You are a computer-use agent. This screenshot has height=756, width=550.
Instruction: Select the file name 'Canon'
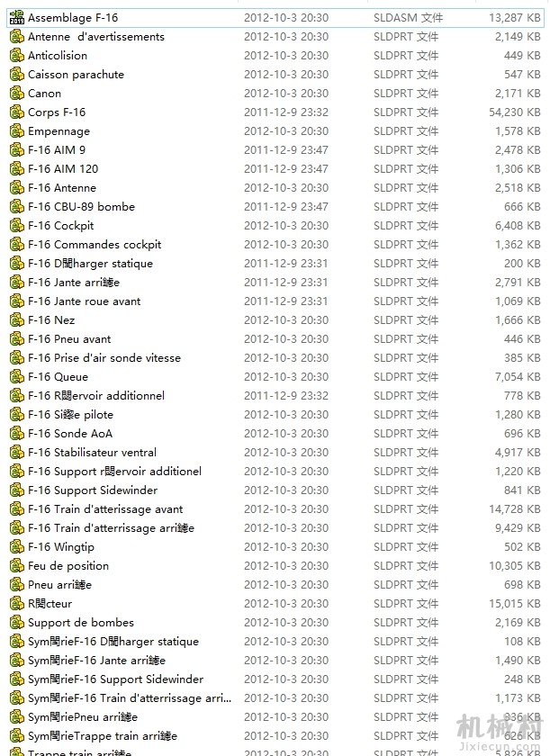[44, 94]
